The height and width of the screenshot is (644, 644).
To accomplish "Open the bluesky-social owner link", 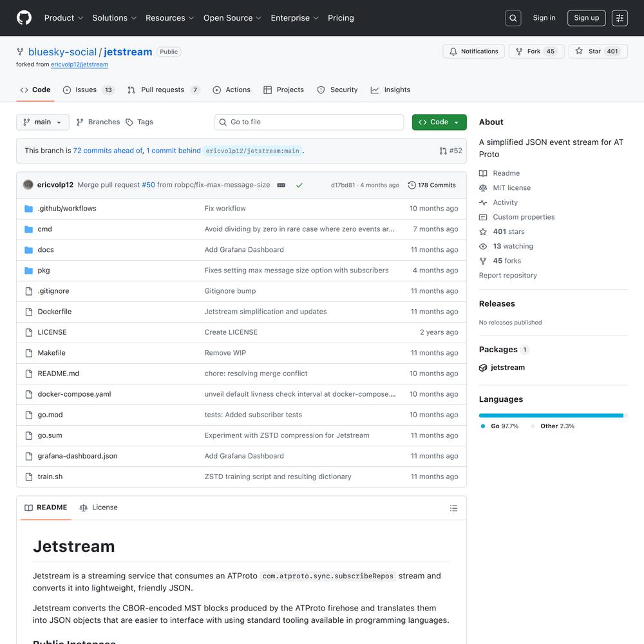I will tap(62, 52).
